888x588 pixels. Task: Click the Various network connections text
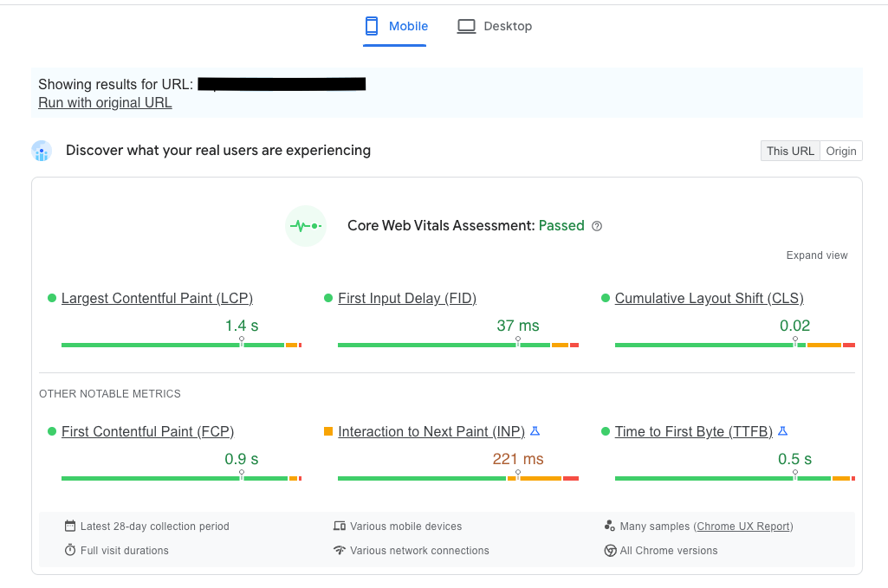pyautogui.click(x=419, y=551)
